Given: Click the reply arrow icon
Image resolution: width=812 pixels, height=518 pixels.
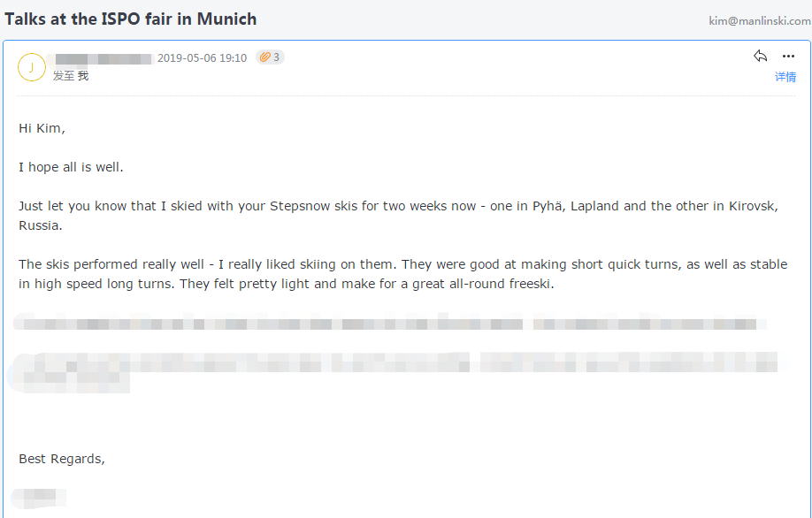Looking at the screenshot, I should [760, 57].
